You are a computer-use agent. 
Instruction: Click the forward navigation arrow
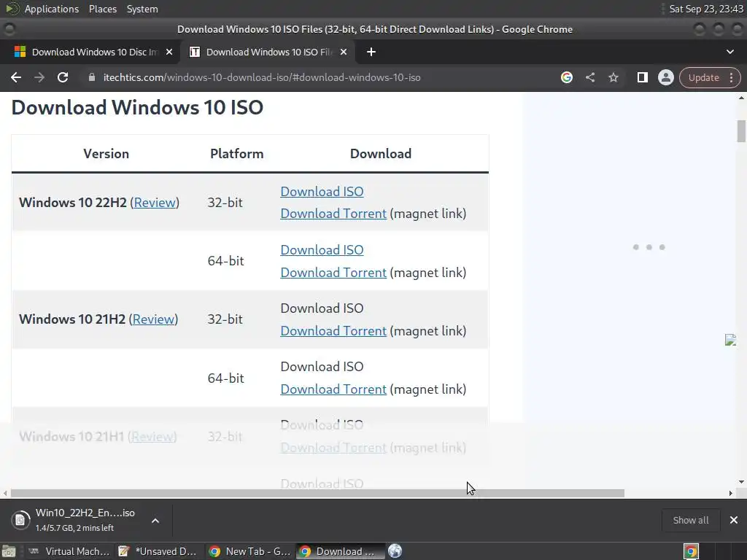39,77
